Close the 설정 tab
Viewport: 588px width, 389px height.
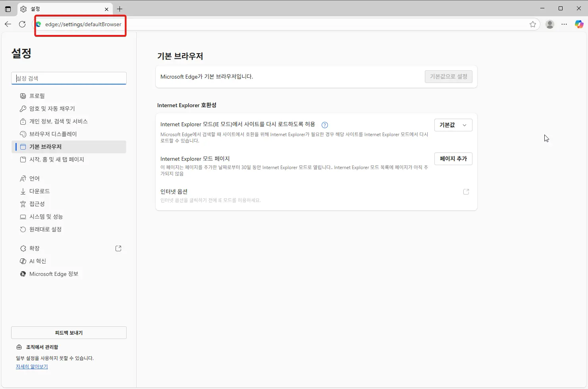106,9
